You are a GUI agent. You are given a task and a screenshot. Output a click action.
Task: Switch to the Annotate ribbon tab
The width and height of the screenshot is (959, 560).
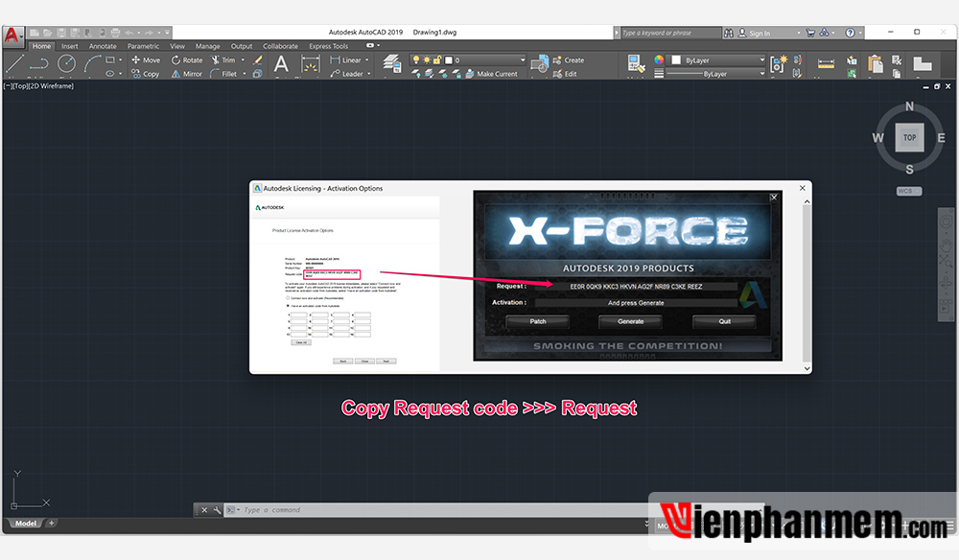point(103,46)
